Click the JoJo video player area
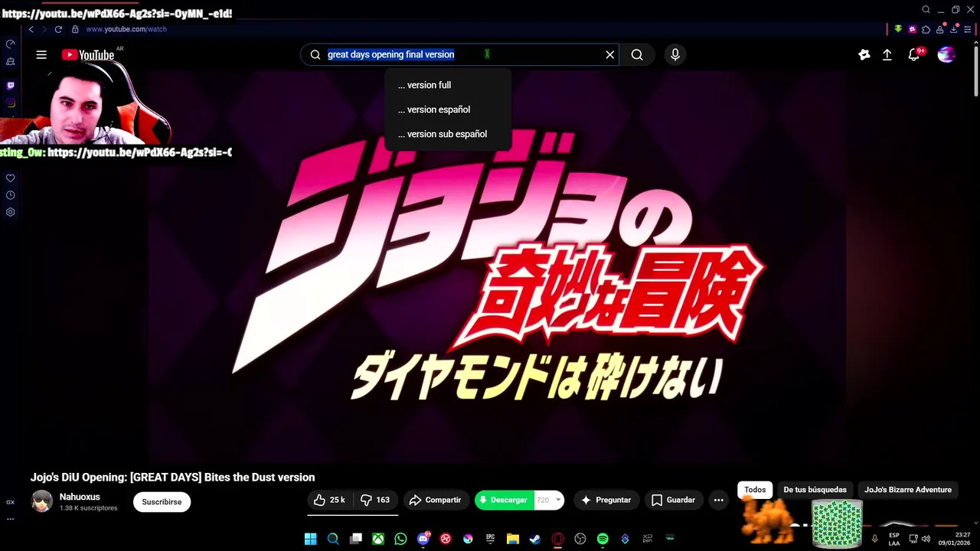Image resolution: width=980 pixels, height=551 pixels. [498, 268]
